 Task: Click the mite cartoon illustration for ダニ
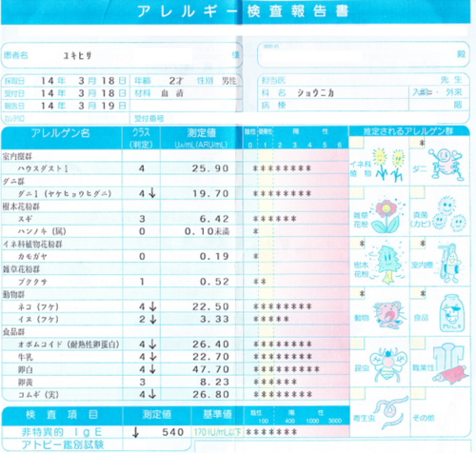click(446, 165)
